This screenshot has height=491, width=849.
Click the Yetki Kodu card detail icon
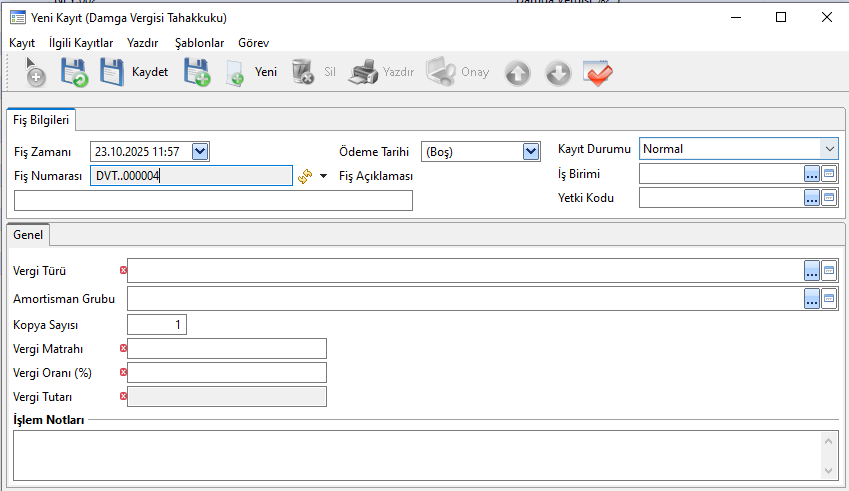829,198
